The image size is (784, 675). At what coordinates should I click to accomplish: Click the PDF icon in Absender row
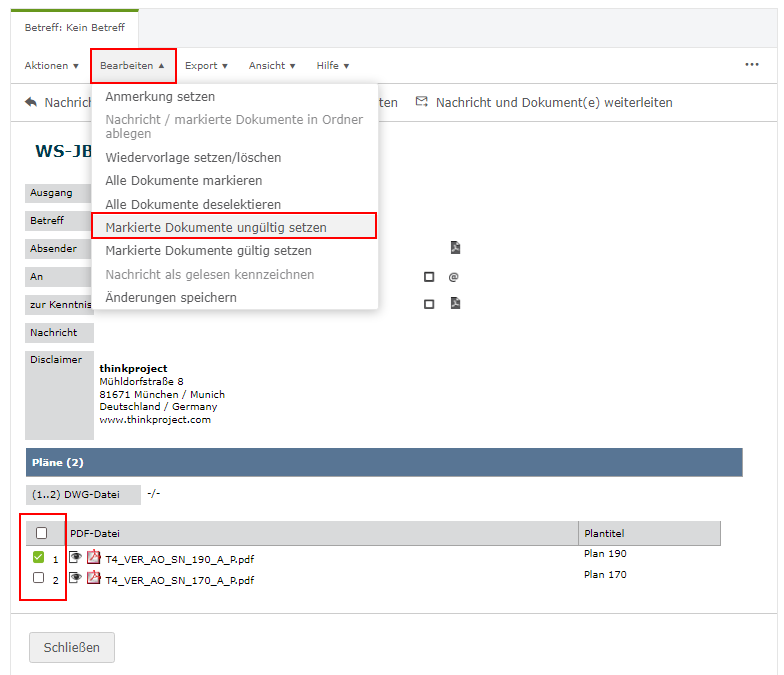point(455,248)
